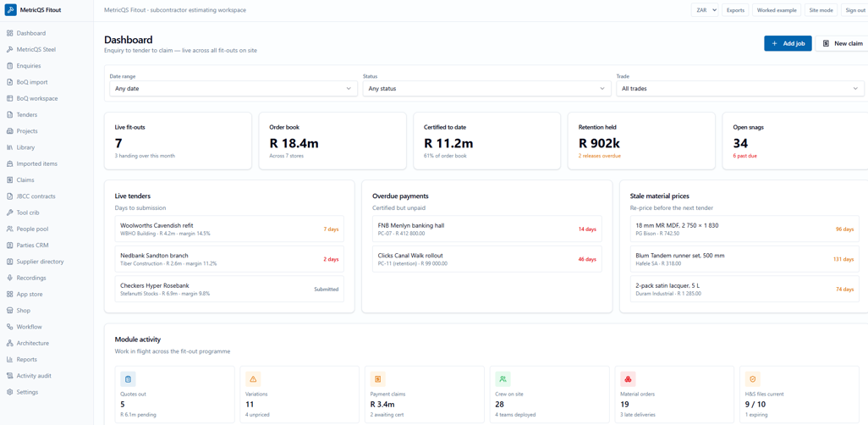Click the BoQ import file icon
Screen dimensions: 868x425
point(9,82)
